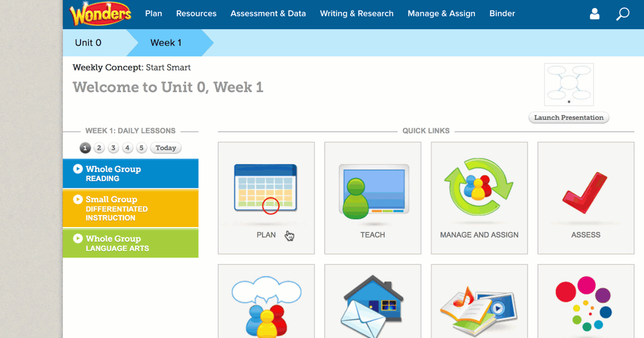Image resolution: width=644 pixels, height=338 pixels.
Task: Click the Unit 0 breadcrumb
Action: click(x=95, y=43)
